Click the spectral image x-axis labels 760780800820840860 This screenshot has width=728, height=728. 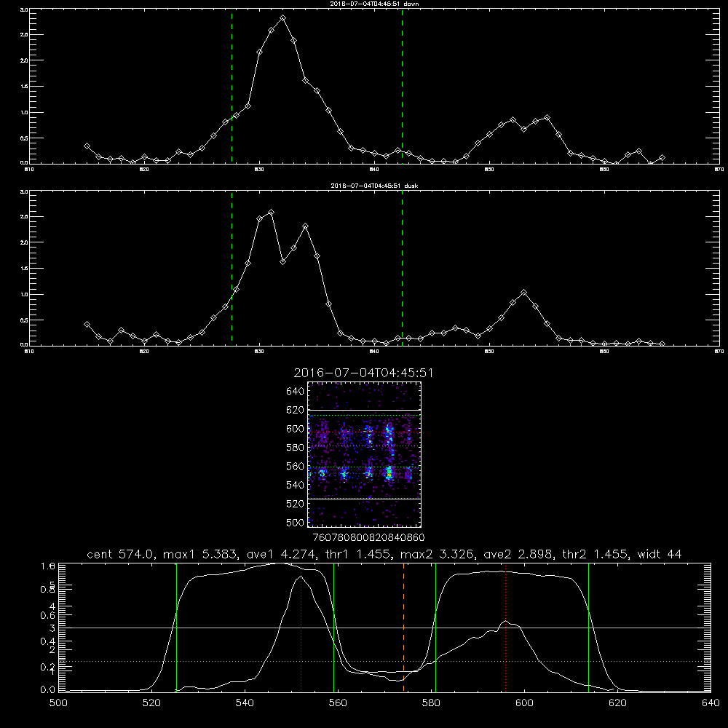tap(368, 537)
